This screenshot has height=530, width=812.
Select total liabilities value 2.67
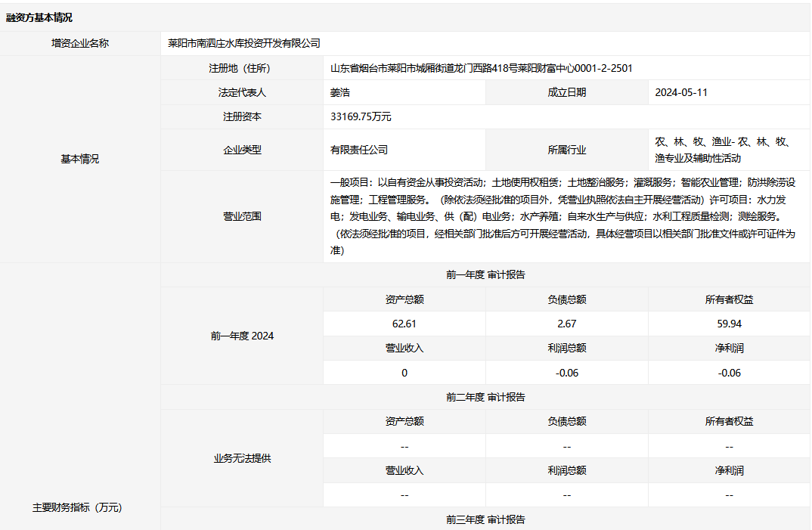[566, 324]
